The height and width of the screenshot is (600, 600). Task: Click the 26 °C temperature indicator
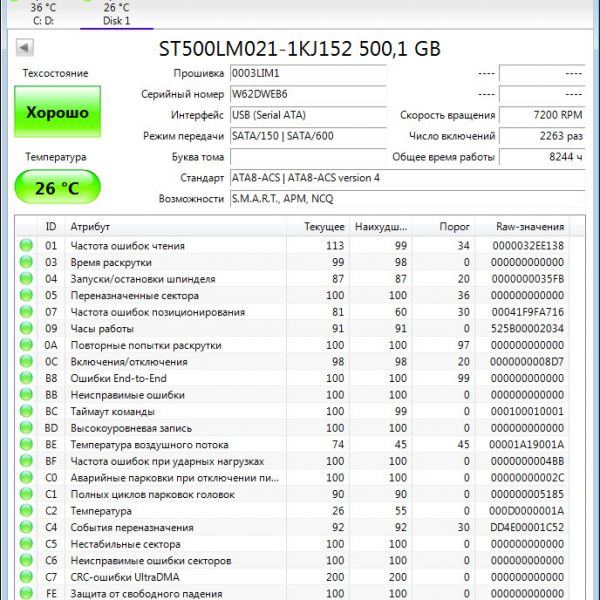tap(57, 188)
